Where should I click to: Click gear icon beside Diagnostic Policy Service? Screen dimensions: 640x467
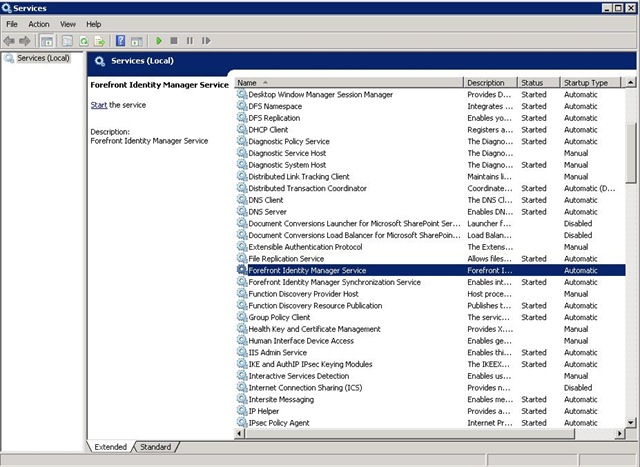pyautogui.click(x=242, y=141)
